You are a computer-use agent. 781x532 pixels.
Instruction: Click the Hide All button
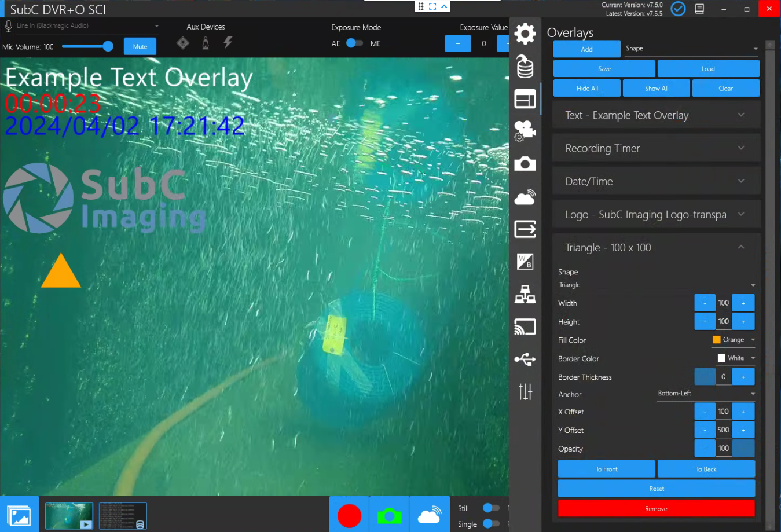point(587,88)
